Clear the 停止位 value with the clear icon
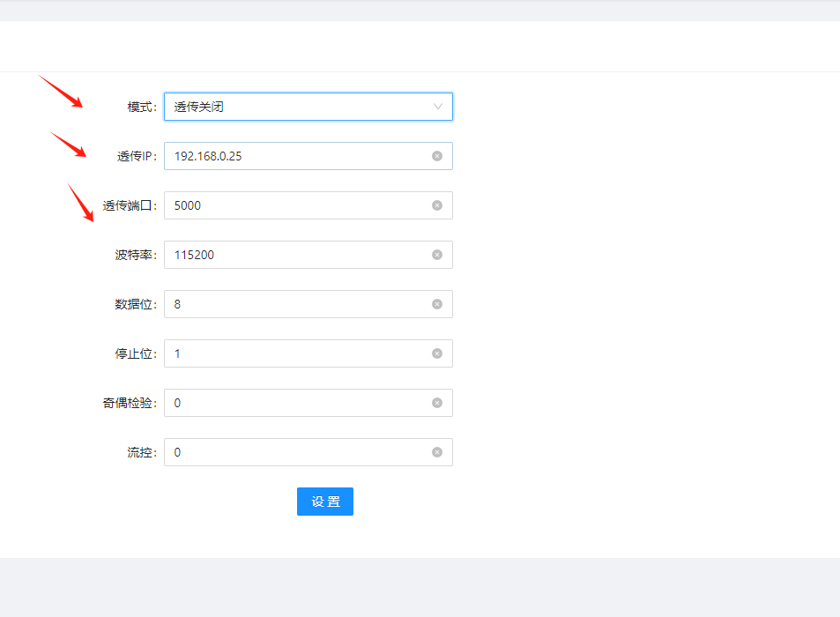Image resolution: width=840 pixels, height=617 pixels. tap(437, 353)
